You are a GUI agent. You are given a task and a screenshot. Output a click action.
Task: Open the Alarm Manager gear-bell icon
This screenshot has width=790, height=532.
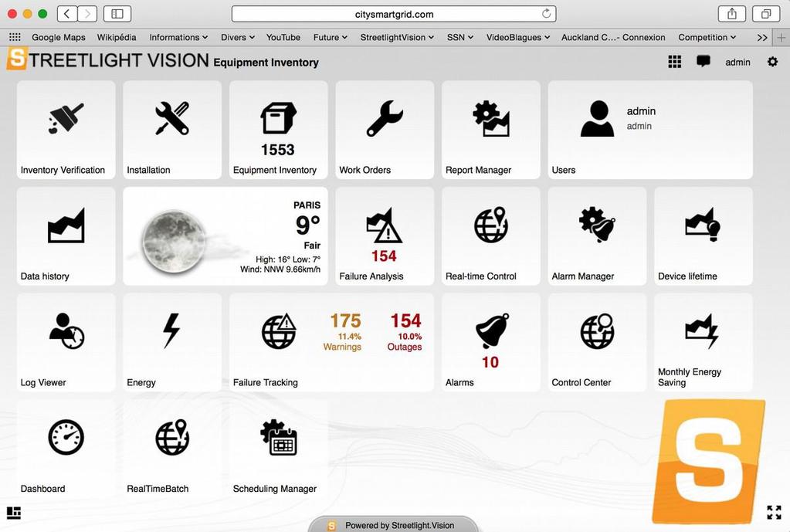[x=597, y=225]
